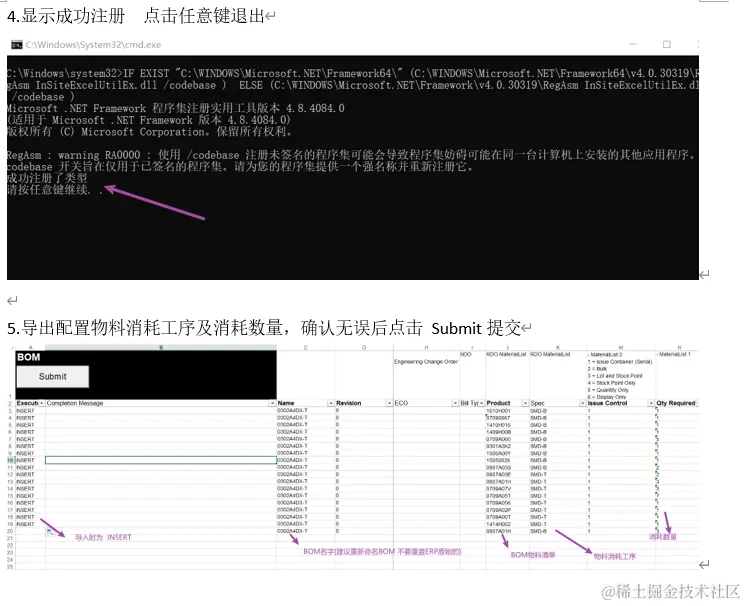Click the '版权所有 (C) Microsoft Corporation' line
The image size is (746, 606).
click(x=149, y=131)
